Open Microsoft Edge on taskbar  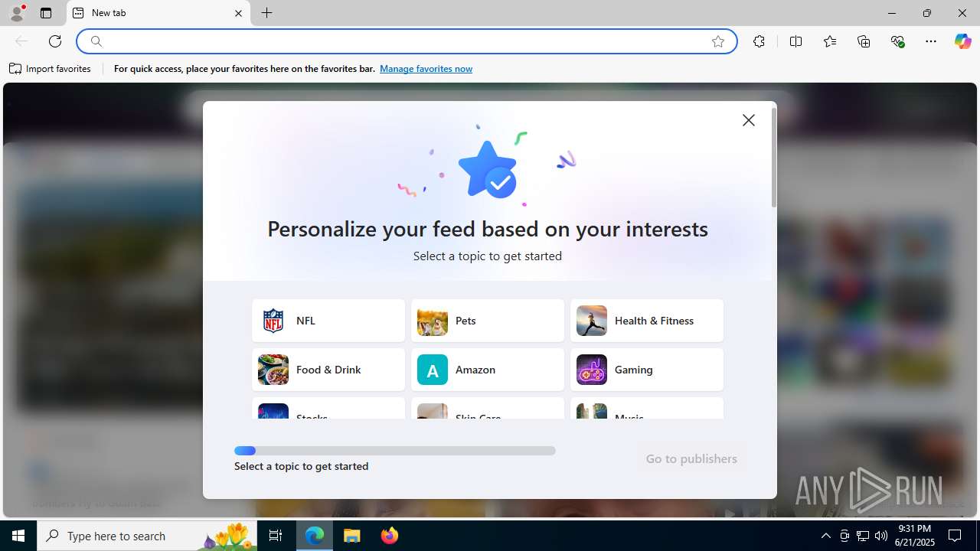click(315, 536)
